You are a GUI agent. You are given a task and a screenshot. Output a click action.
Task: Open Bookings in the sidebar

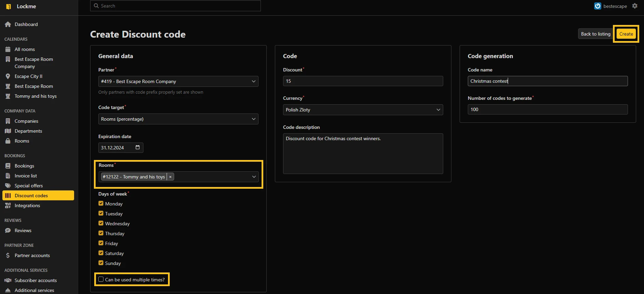tap(24, 166)
